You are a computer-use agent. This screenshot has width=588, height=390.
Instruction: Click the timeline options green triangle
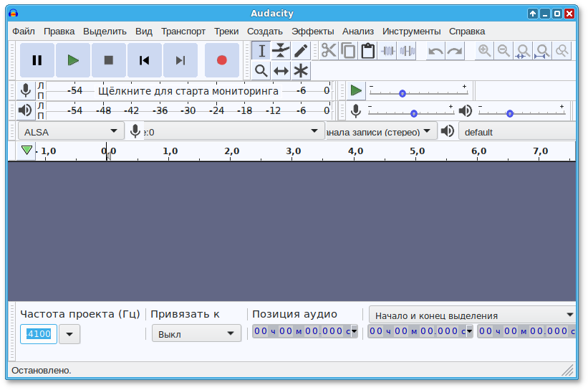pos(26,151)
